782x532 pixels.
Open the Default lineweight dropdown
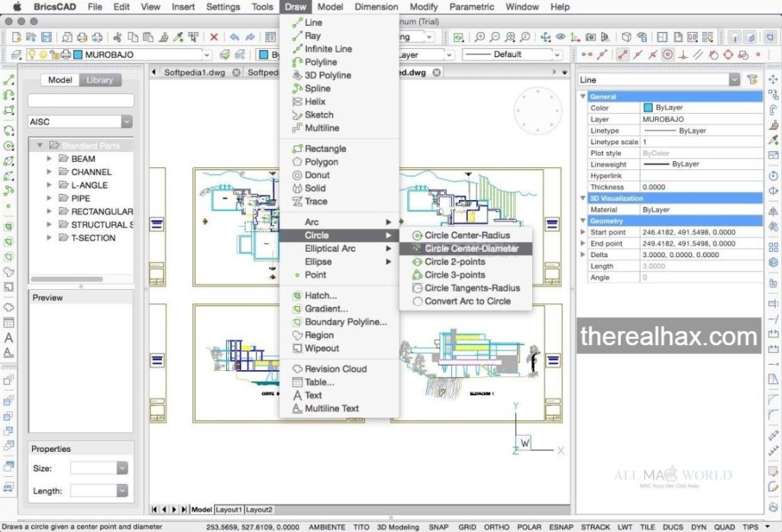[x=557, y=54]
